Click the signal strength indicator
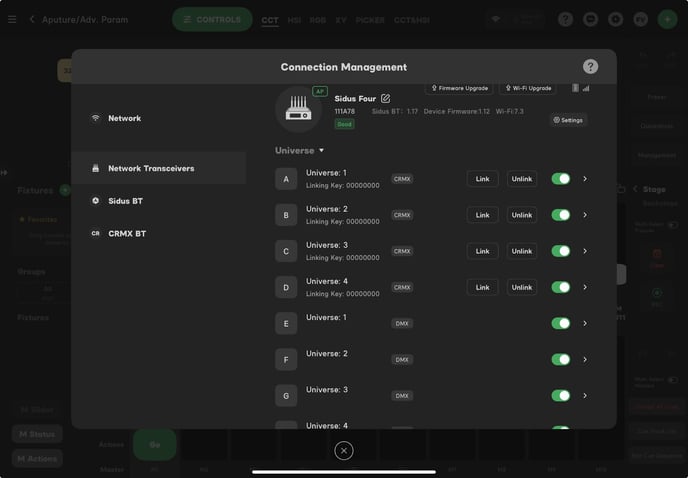The width and height of the screenshot is (688, 478). [586, 88]
